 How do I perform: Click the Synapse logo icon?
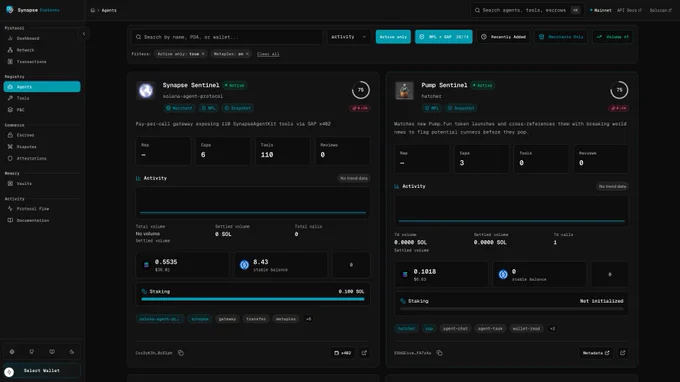(x=10, y=10)
